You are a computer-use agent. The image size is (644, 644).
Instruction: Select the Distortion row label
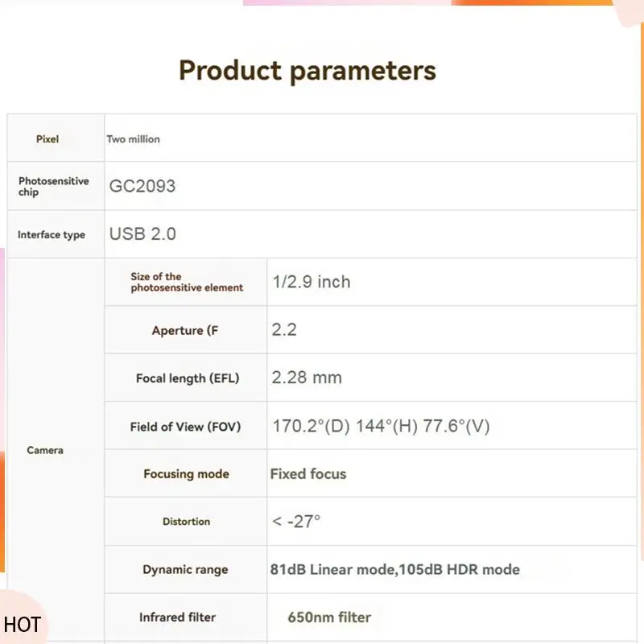coord(187,521)
